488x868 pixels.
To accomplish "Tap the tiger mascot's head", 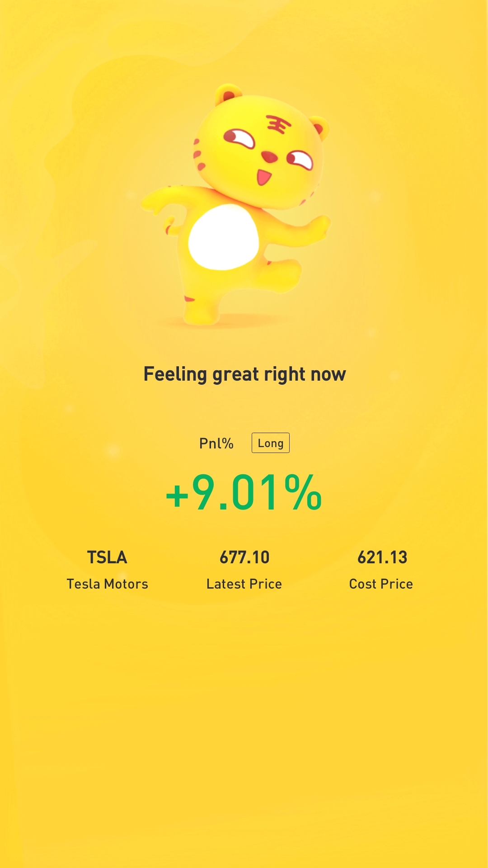I will click(261, 147).
